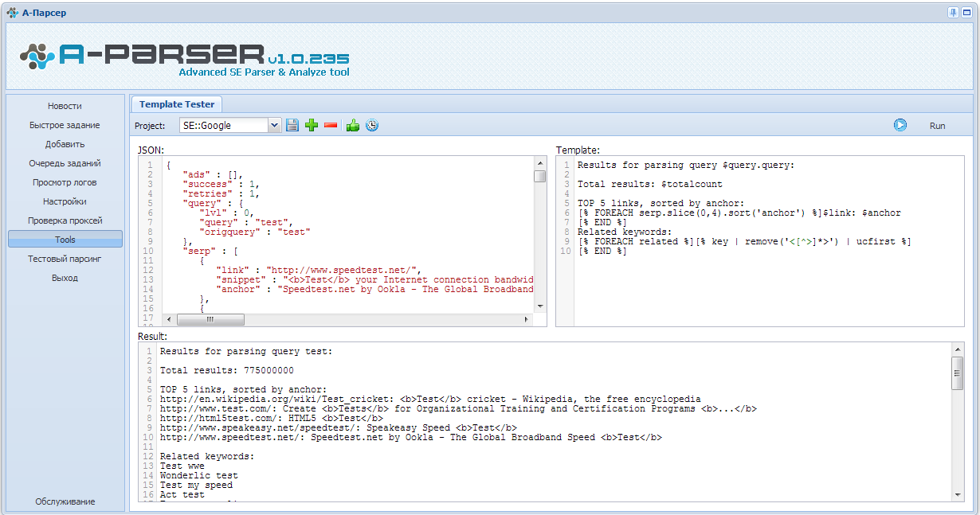
Task: Click the www.test.com result line
Action: coord(458,409)
